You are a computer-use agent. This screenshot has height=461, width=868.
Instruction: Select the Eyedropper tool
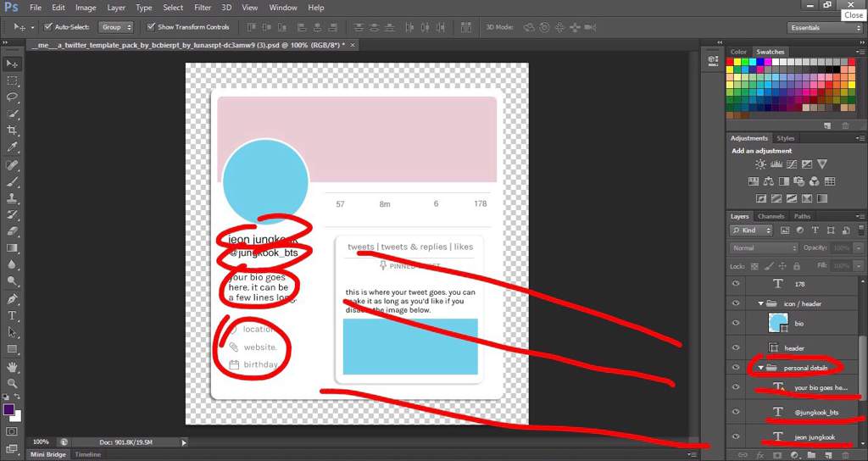point(12,147)
